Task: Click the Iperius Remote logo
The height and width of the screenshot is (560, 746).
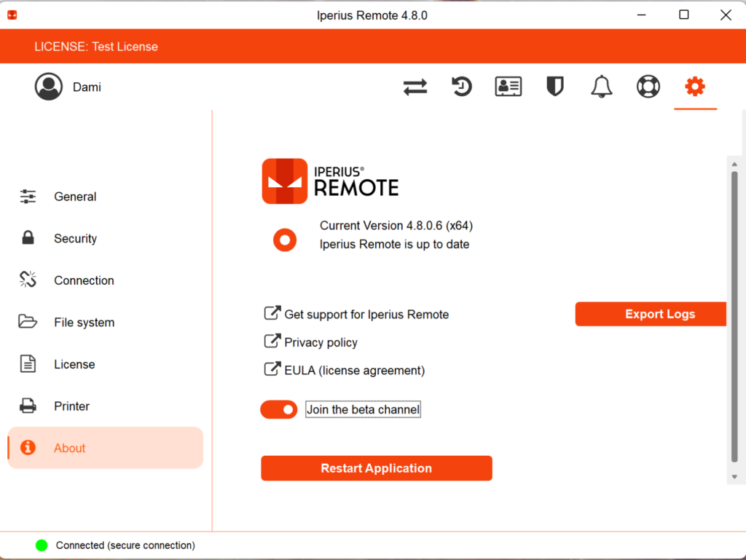Action: 330,181
